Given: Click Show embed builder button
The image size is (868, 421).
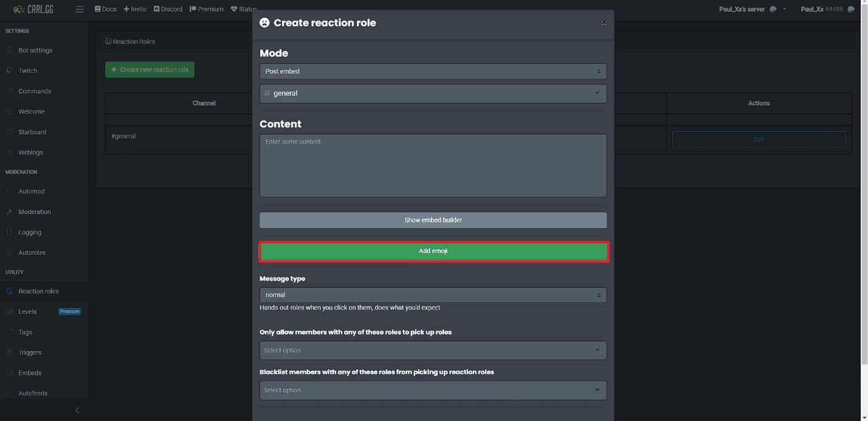Looking at the screenshot, I should pos(433,220).
